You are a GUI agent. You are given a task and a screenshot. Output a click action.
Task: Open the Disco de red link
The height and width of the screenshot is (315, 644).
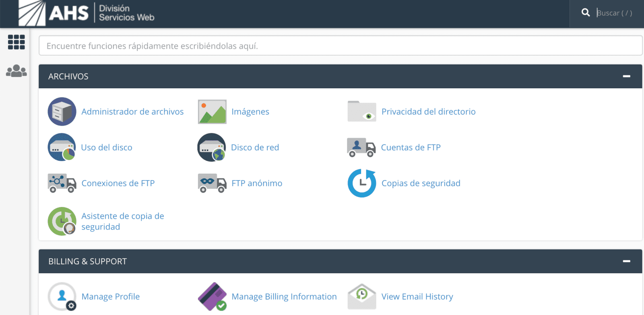click(255, 147)
